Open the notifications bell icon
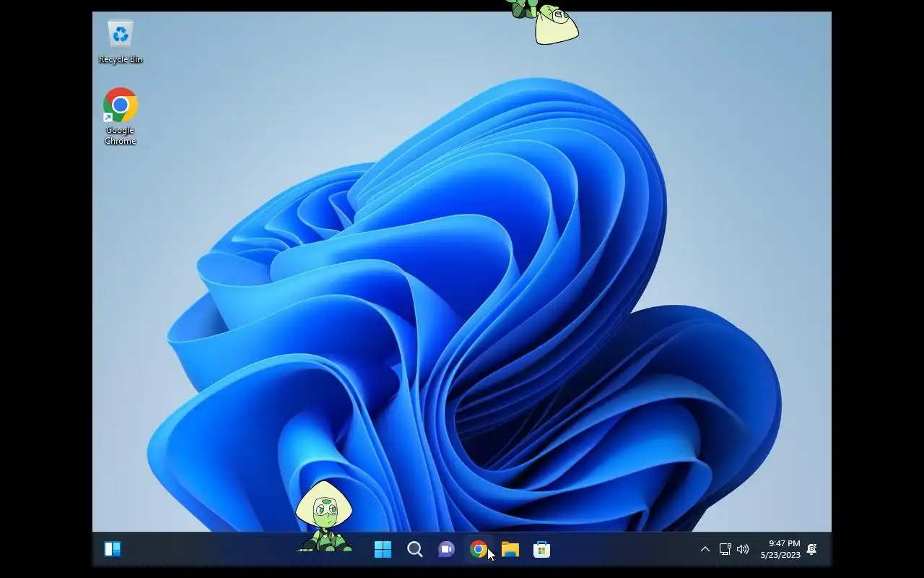This screenshot has width=924, height=578. [x=811, y=550]
